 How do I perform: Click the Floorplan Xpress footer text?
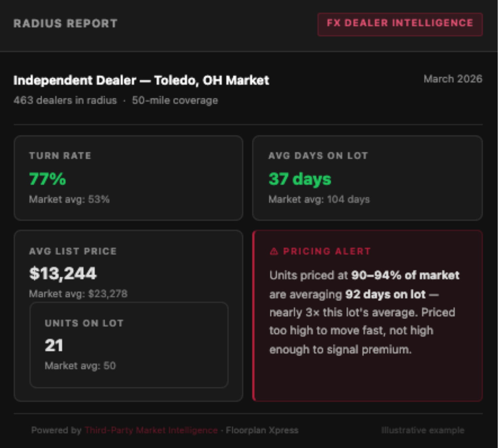[262, 430]
